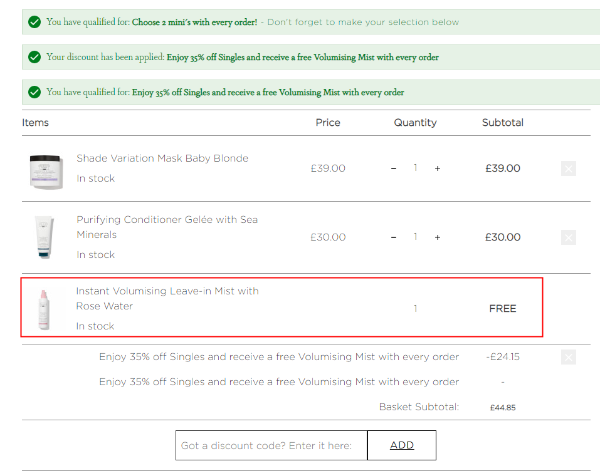The image size is (600, 471).
Task: Click the Purifying Conditioner tube thumbnail
Action: pos(45,238)
